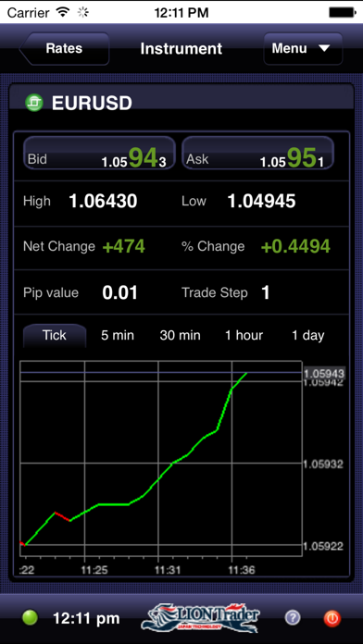
Task: Select the Tick chart tab
Action: [x=55, y=336]
